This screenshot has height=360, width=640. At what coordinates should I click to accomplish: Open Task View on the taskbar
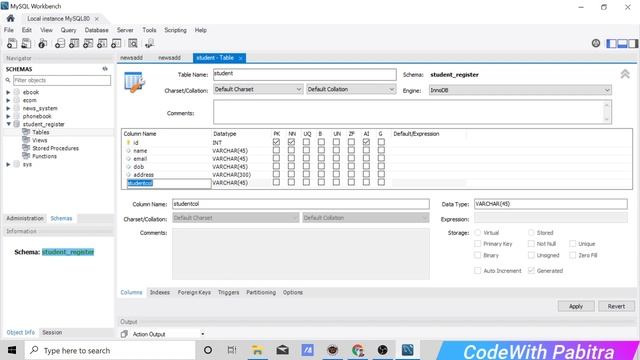(232, 350)
